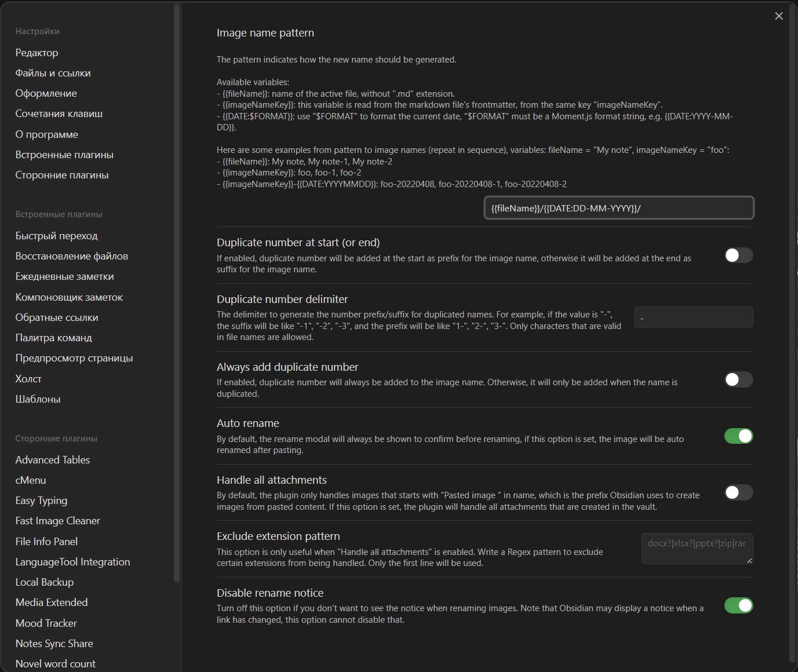Click the Image name pattern input field
This screenshot has width=798, height=672.
click(619, 208)
